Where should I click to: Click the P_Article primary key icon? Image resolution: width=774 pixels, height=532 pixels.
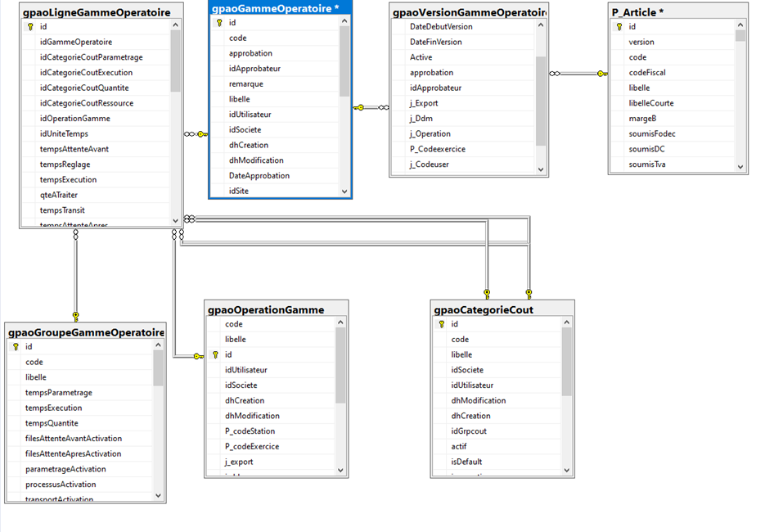pyautogui.click(x=619, y=26)
